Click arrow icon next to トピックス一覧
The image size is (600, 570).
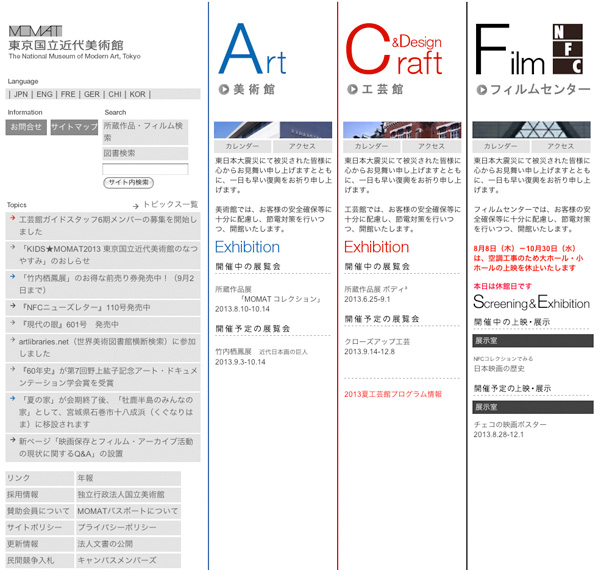point(138,203)
